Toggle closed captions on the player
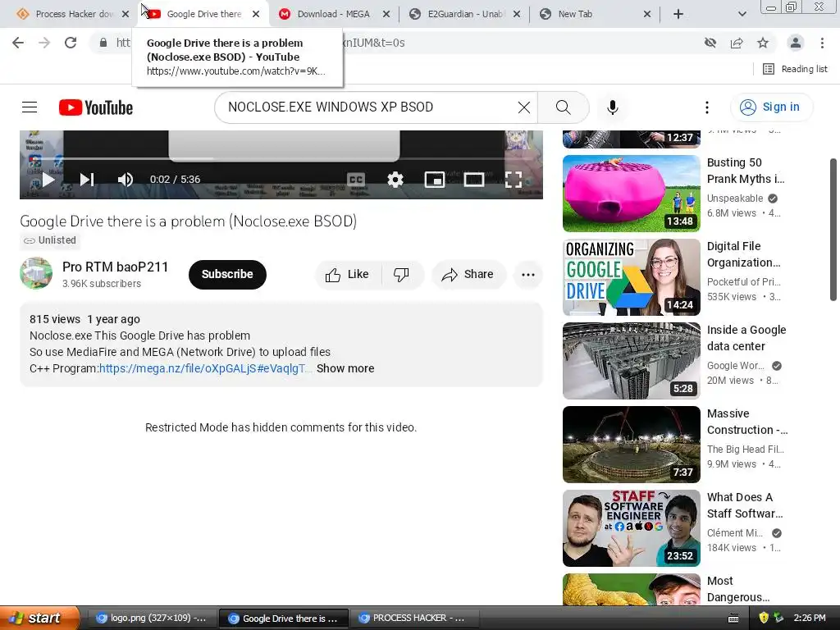The image size is (840, 630). pos(356,180)
